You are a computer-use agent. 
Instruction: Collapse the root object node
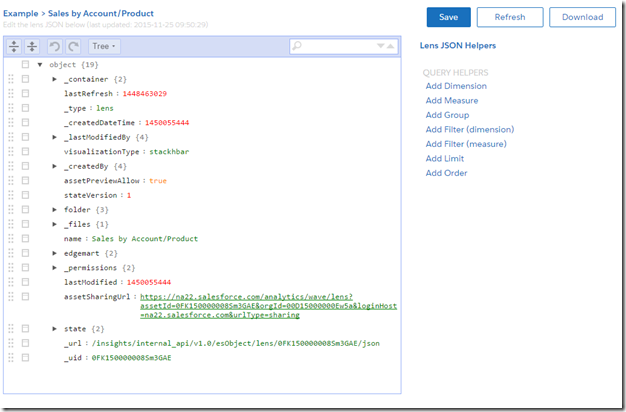point(40,65)
